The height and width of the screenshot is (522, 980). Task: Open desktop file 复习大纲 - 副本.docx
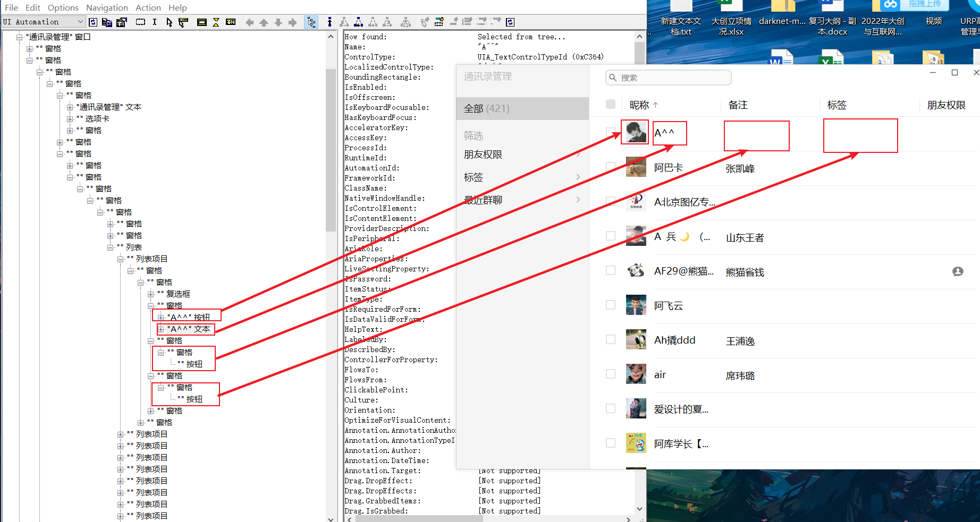832,19
